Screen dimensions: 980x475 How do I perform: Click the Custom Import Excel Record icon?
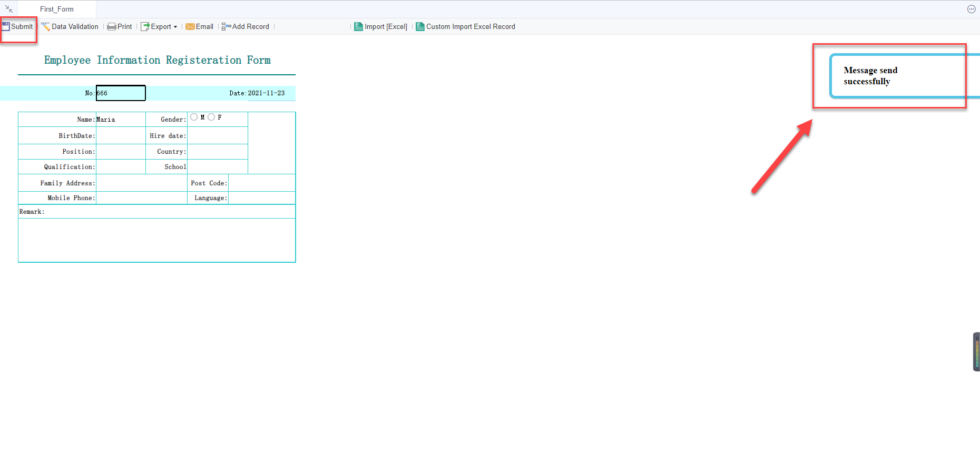pyautogui.click(x=420, y=26)
